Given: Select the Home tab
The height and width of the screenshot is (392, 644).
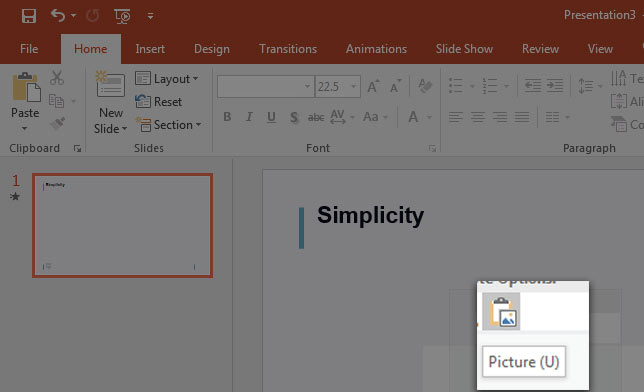Looking at the screenshot, I should [90, 49].
